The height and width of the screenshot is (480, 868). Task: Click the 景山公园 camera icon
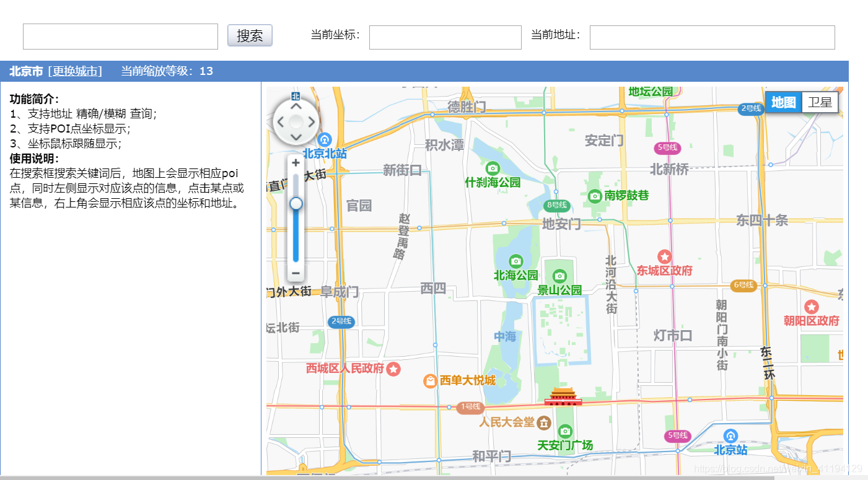pos(559,276)
